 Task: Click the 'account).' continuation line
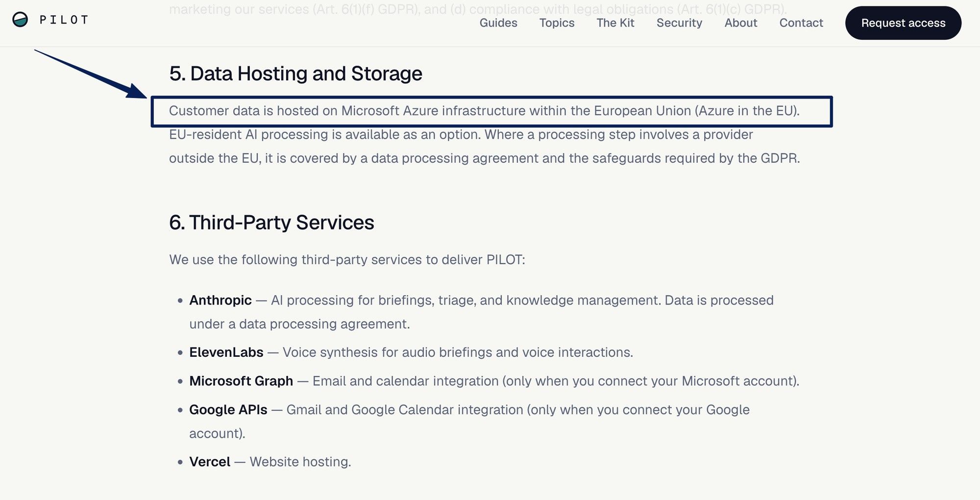pos(217,433)
